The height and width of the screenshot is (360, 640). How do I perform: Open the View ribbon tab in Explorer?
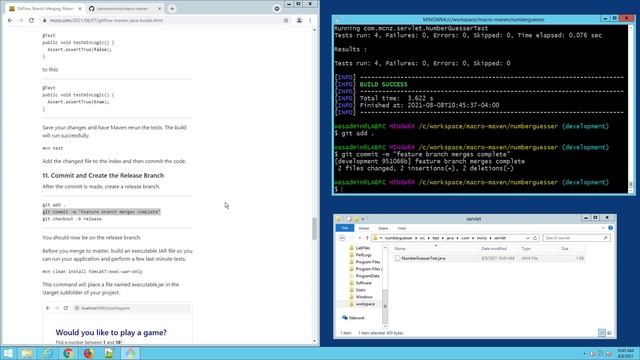[402, 228]
